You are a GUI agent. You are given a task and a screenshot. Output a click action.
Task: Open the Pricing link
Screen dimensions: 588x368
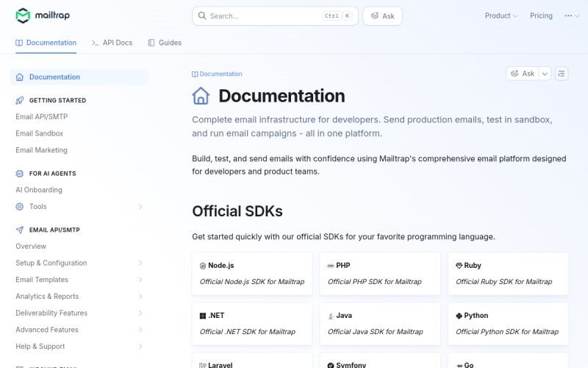pos(541,15)
